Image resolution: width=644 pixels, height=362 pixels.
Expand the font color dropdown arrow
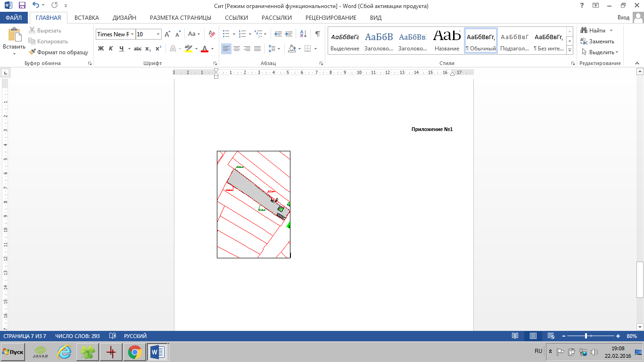tap(212, 49)
